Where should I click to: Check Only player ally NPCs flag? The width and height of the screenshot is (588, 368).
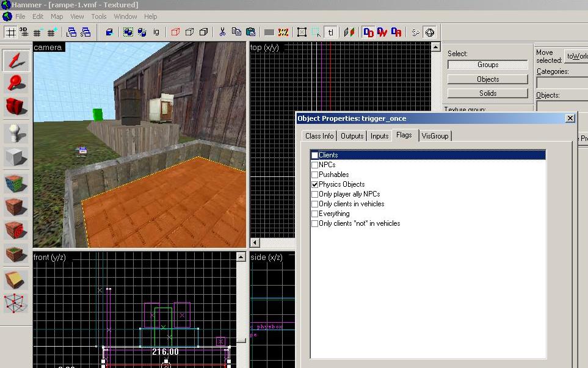pos(314,194)
